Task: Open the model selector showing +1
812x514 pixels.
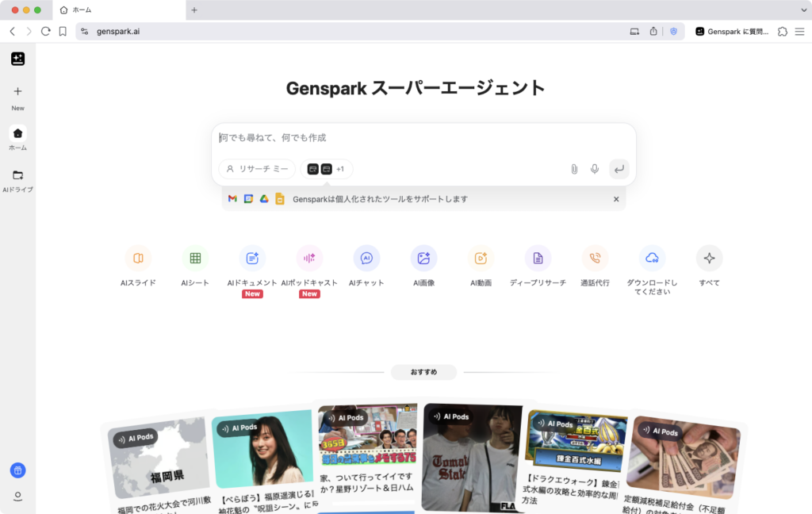Action: click(x=326, y=169)
